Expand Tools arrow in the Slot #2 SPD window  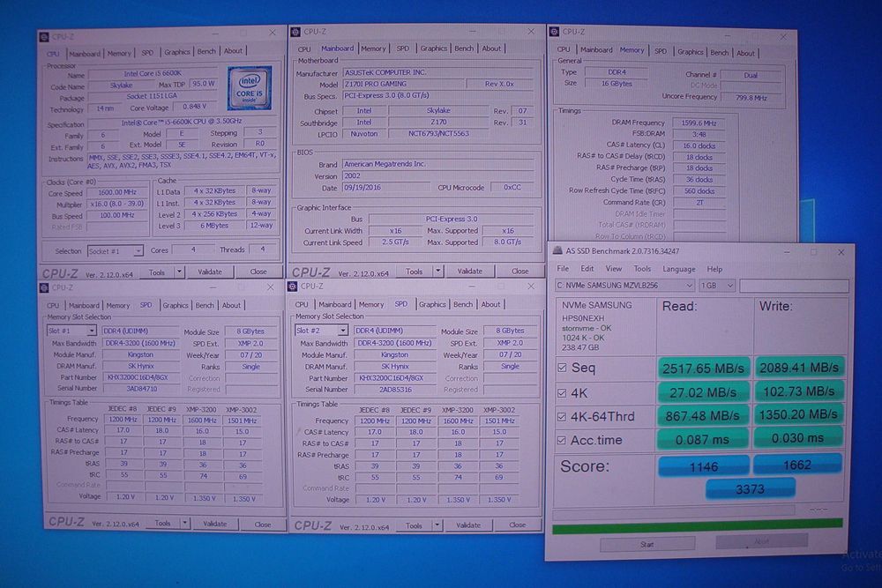tap(437, 525)
